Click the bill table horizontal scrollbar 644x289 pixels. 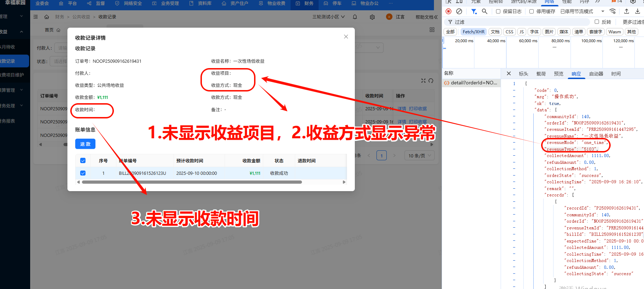click(x=192, y=182)
